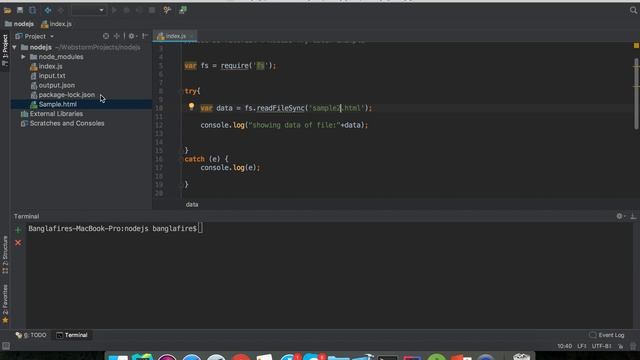Click the cursor position 10:40 in status bar

(565, 346)
